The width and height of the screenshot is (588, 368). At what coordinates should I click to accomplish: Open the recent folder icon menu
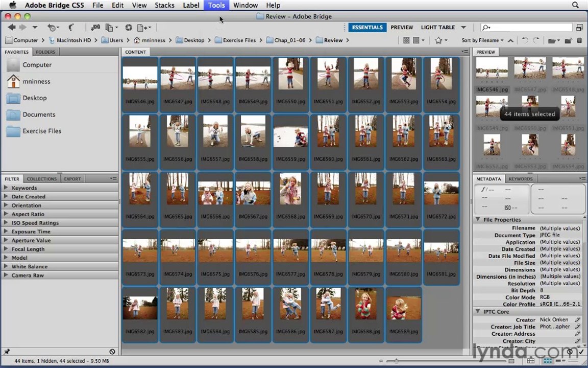pyautogui.click(x=553, y=40)
